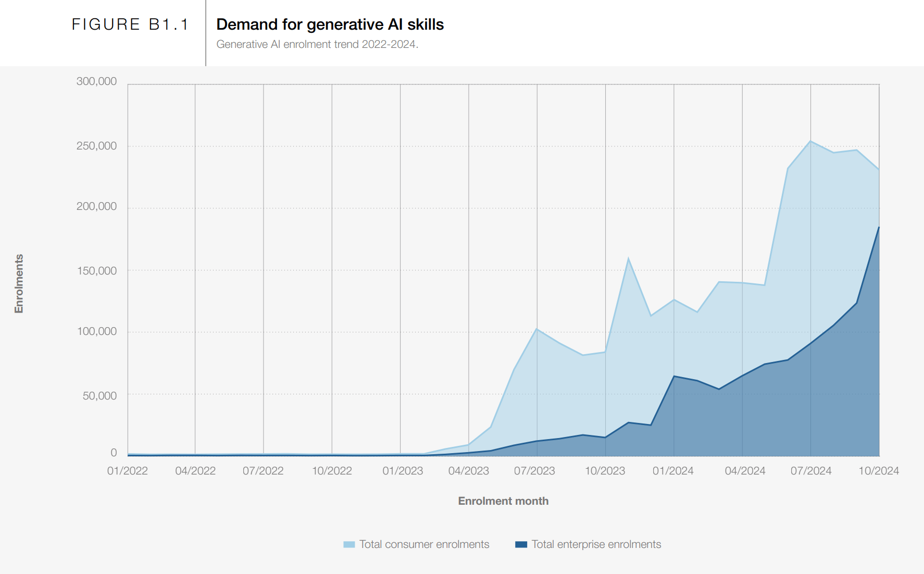Screen dimensions: 924x574
Task: Click the enterprise line endpoint at 10/2024
Action: (x=879, y=227)
